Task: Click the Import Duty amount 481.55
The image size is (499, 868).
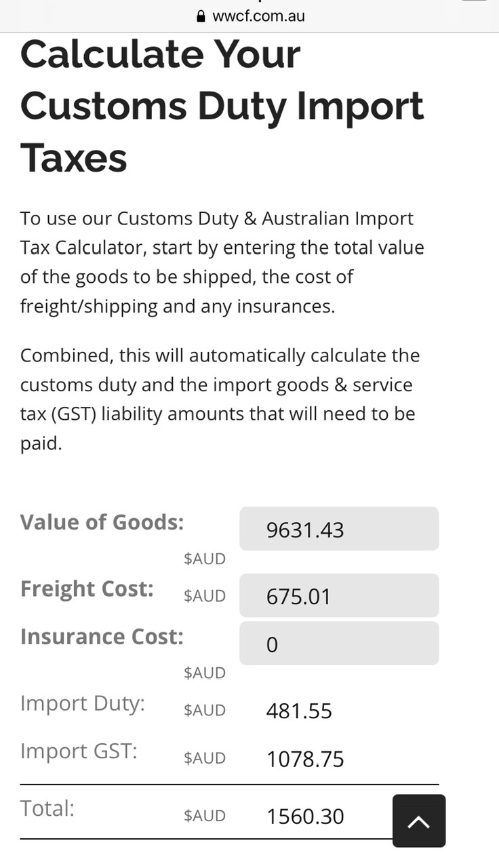Action: [299, 711]
